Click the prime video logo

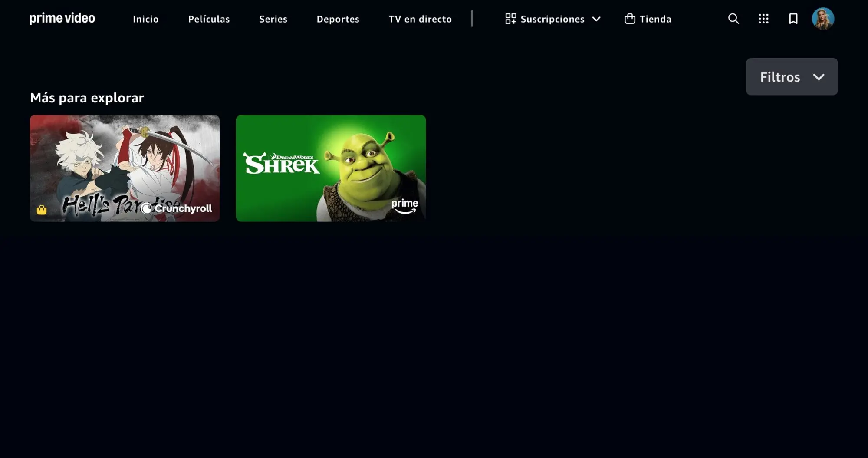pyautogui.click(x=62, y=19)
